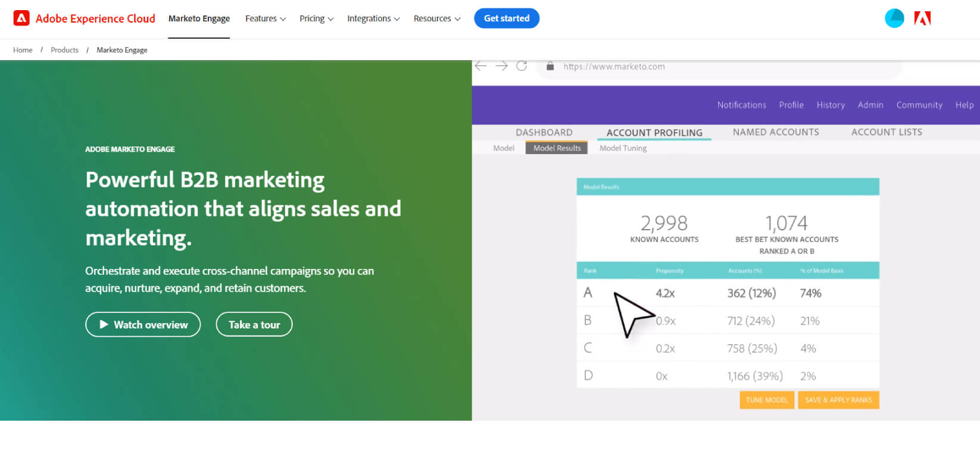Open the Integrations dropdown
Image resolution: width=980 pixels, height=476 pixels.
tap(373, 18)
